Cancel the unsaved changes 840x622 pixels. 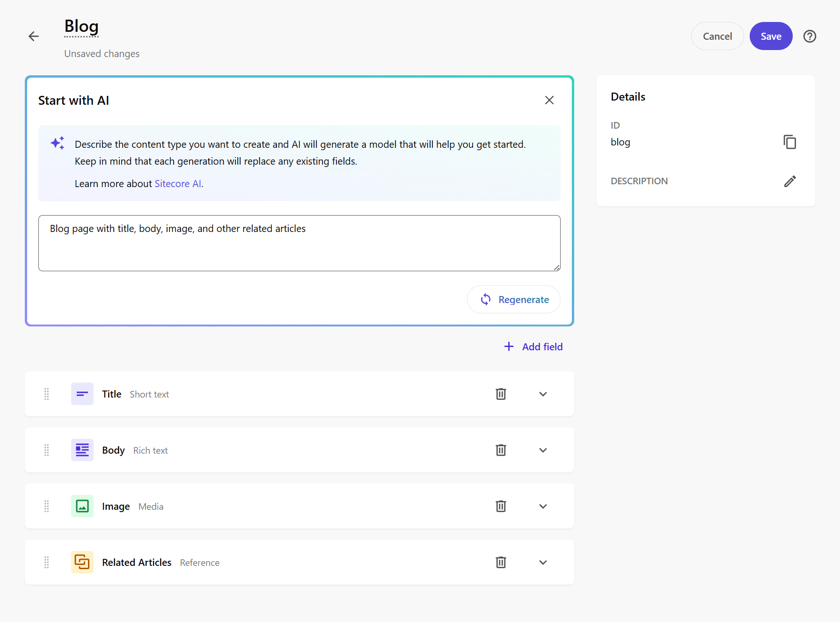click(717, 36)
